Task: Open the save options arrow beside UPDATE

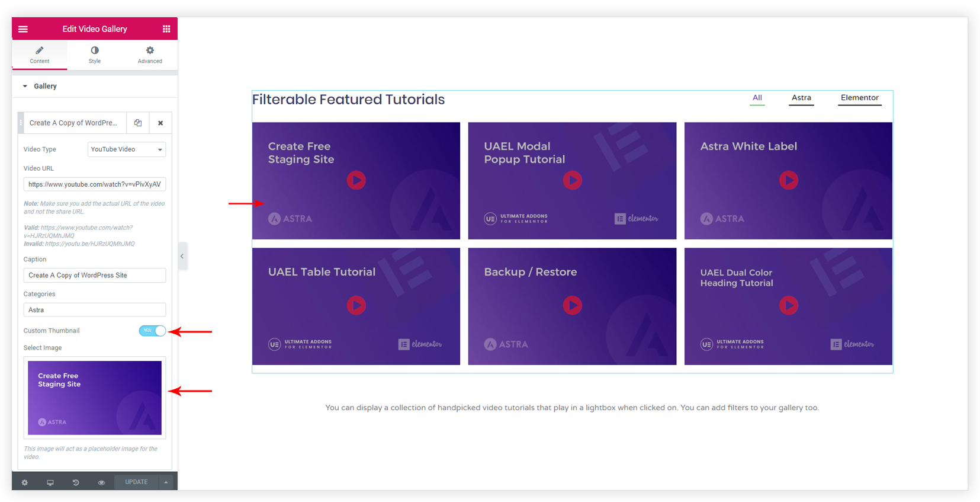Action: point(166,482)
